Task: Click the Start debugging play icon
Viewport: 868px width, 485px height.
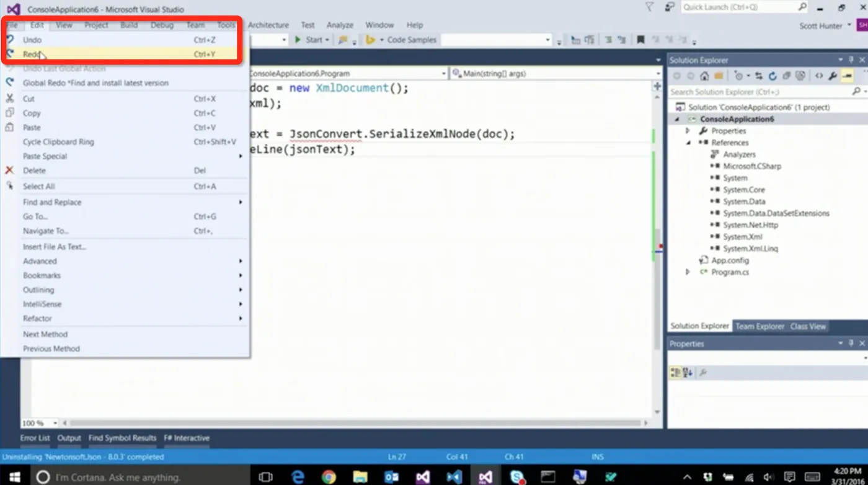Action: pos(298,40)
